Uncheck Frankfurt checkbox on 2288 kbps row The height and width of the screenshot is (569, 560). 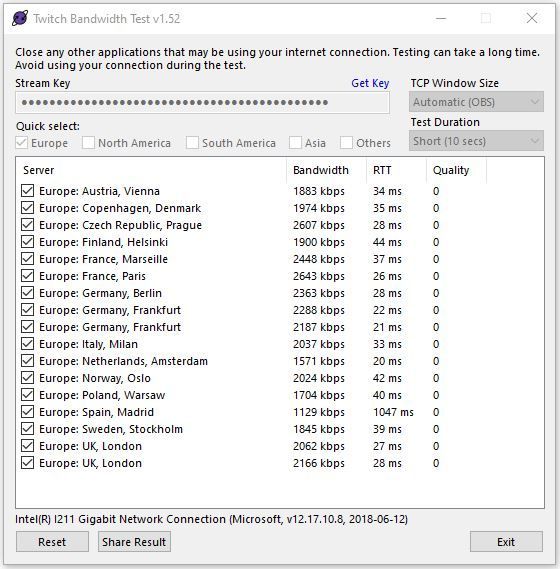tap(28, 310)
